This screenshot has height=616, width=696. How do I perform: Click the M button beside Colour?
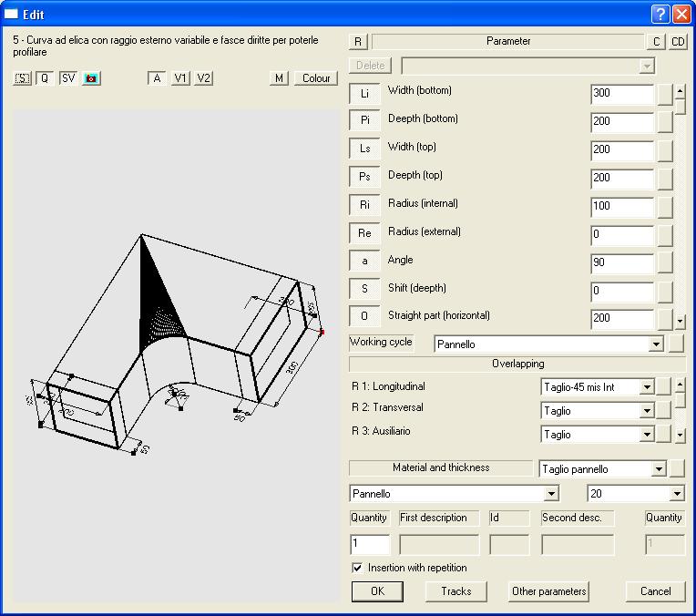coord(280,78)
